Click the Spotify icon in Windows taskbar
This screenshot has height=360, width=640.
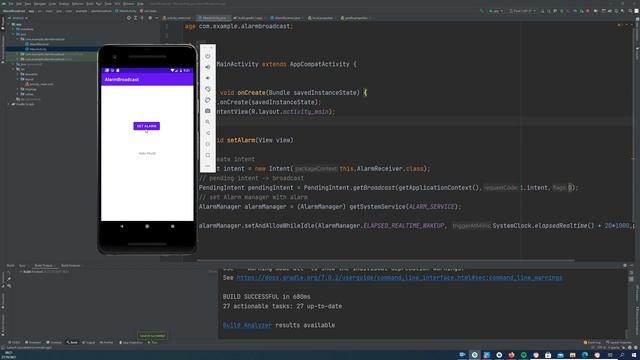point(523,355)
